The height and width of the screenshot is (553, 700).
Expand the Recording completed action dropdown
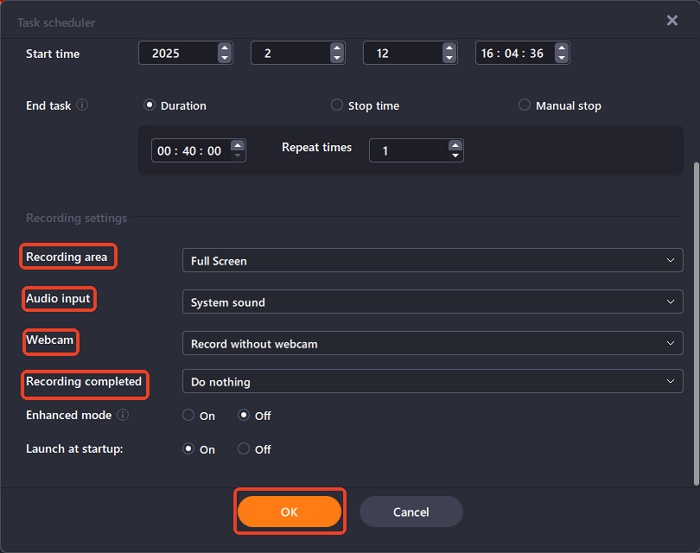pos(432,382)
